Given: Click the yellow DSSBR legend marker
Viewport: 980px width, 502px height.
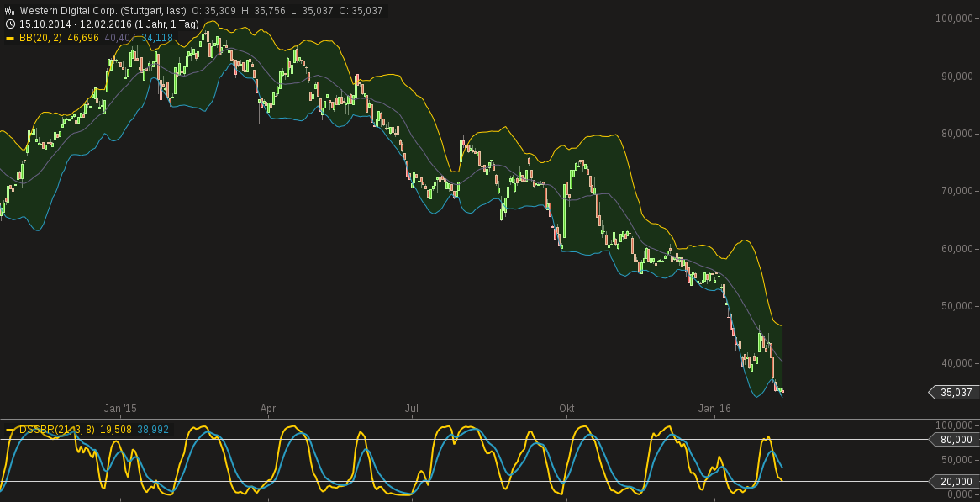Looking at the screenshot, I should click(x=10, y=430).
